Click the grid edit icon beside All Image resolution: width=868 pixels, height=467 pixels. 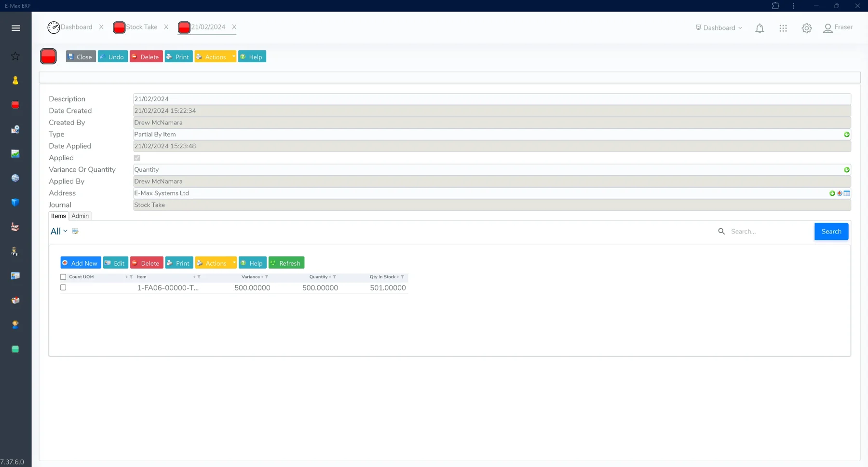point(75,231)
